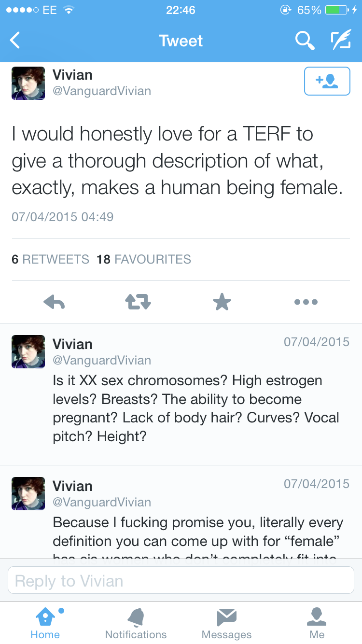362x644 pixels.
Task: Open the more options ellipsis
Action: click(306, 302)
